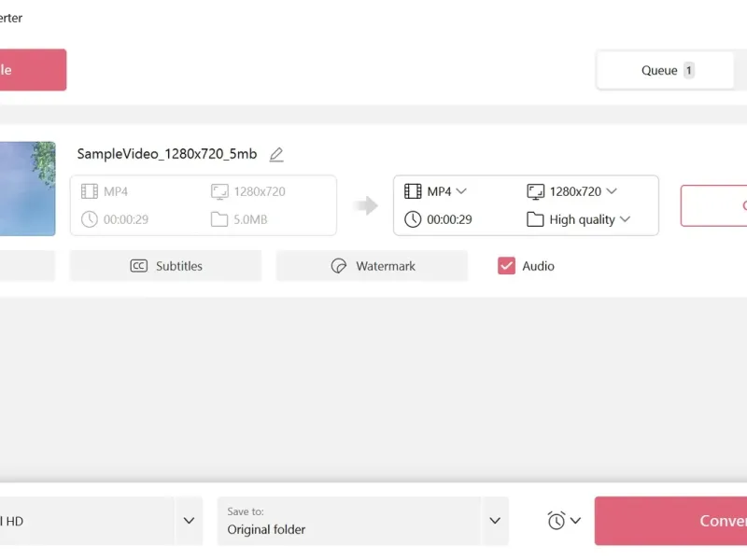Screen dimensions: 747x560
Task: Click the SampleVideo_1280x720_5mb filename
Action: [x=167, y=154]
